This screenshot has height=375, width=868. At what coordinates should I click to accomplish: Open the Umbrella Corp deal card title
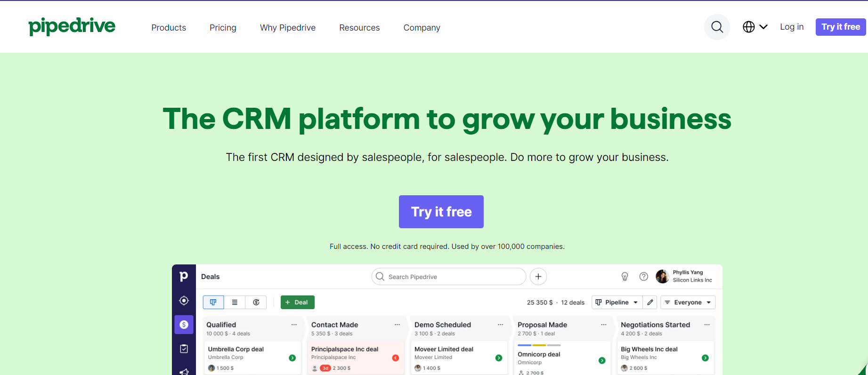coord(236,349)
